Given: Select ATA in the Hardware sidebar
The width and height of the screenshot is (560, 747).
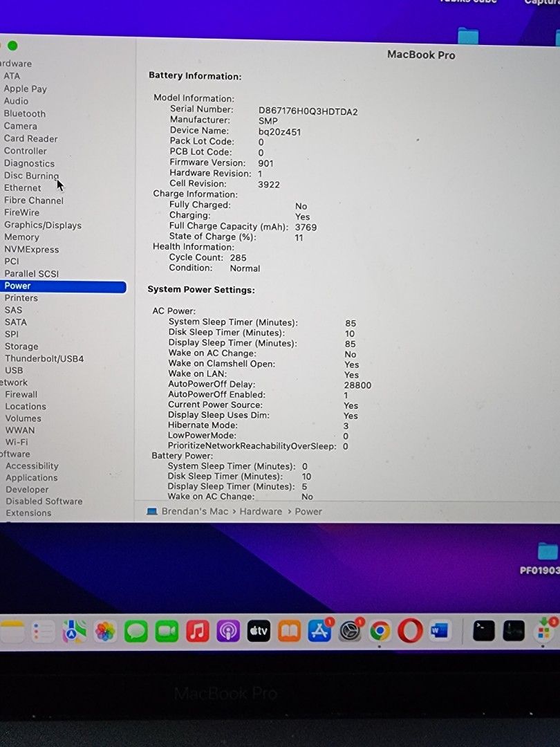Looking at the screenshot, I should point(12,76).
